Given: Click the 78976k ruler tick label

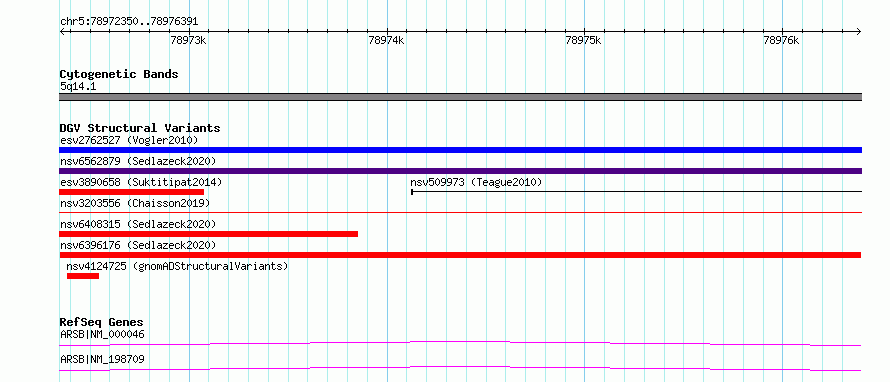Looking at the screenshot, I should tap(782, 40).
